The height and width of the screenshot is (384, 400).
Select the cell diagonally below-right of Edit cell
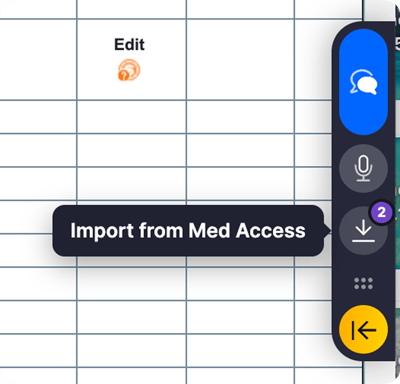[240, 117]
